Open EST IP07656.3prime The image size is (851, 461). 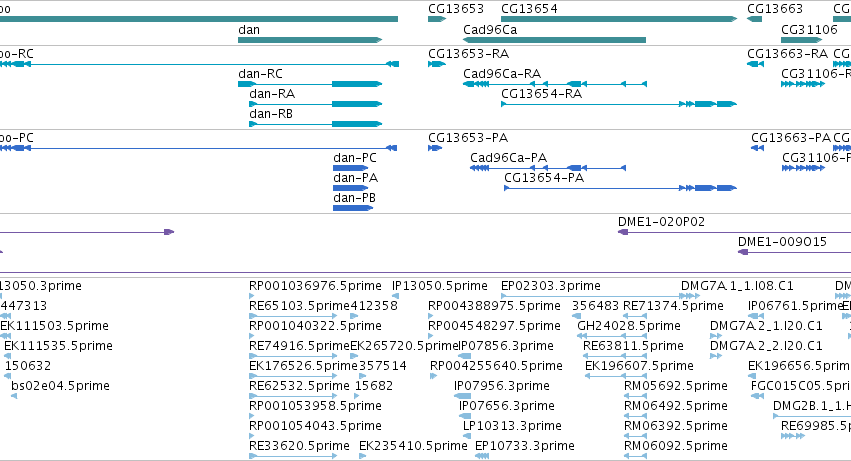(x=506, y=407)
